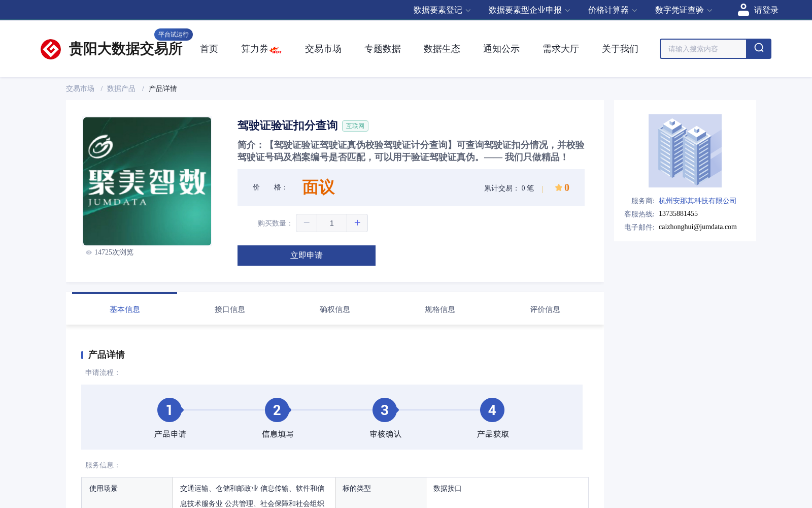Open the 算力券 menu item
Viewport: 812px width, 508px height.
click(x=254, y=49)
